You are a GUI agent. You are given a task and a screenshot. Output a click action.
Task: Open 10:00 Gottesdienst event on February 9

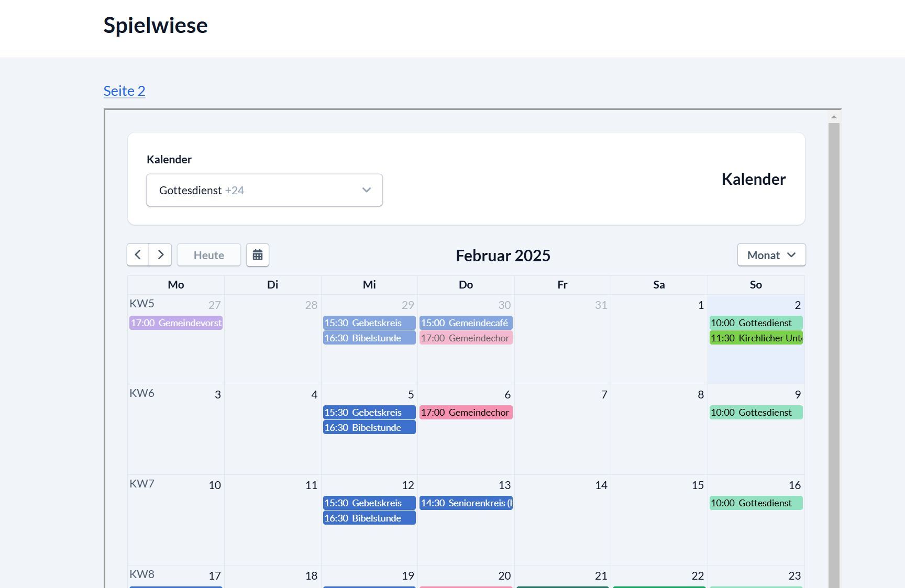pos(756,413)
